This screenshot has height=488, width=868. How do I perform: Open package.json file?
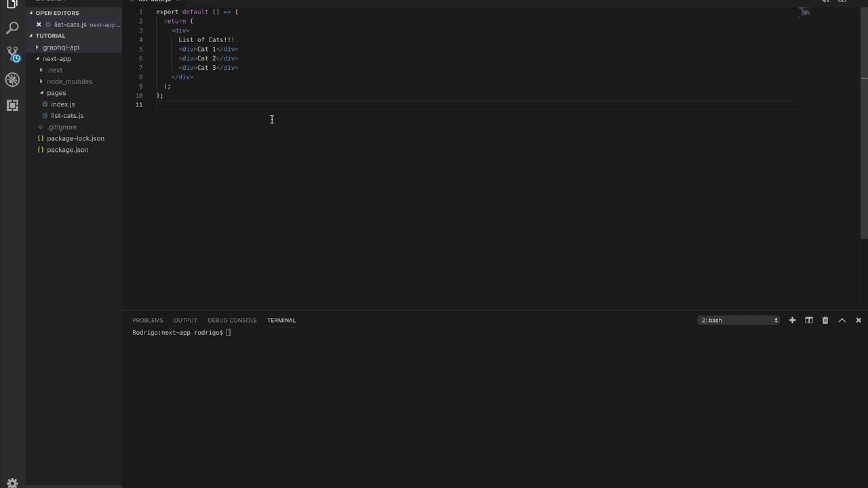click(67, 150)
